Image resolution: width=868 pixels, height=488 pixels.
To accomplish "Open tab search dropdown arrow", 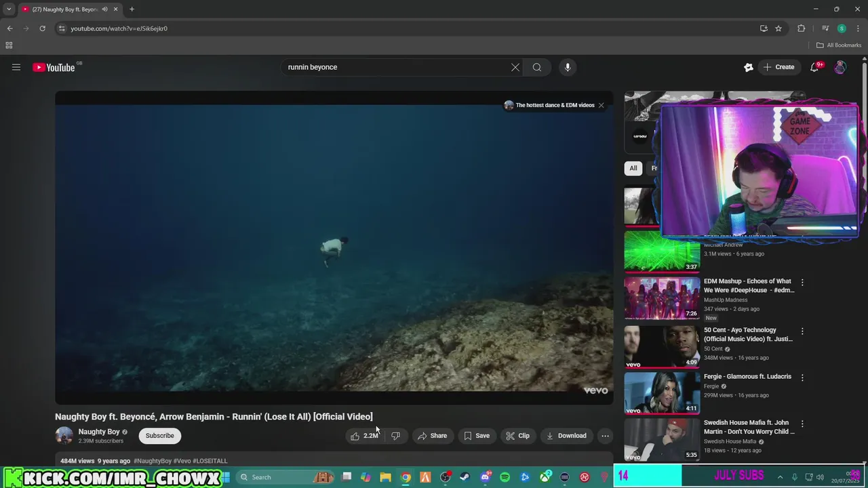I will pos(9,9).
